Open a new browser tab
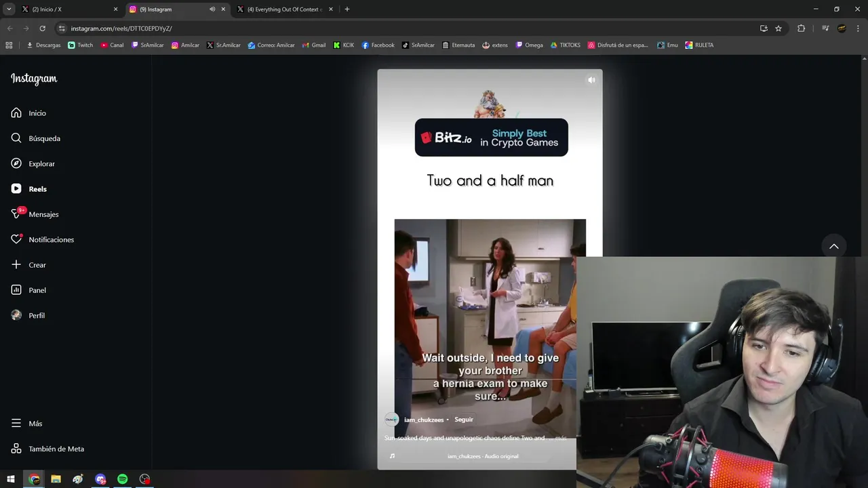This screenshot has width=868, height=488. [347, 9]
